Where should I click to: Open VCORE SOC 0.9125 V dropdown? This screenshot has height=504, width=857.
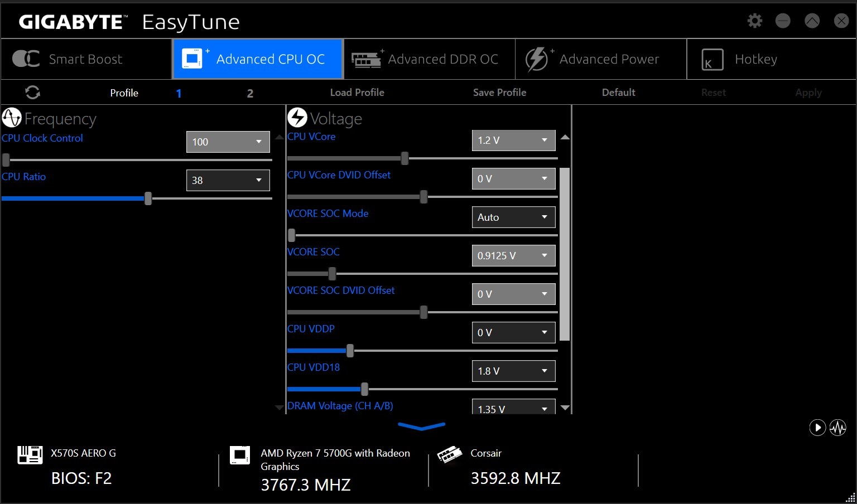click(x=513, y=255)
